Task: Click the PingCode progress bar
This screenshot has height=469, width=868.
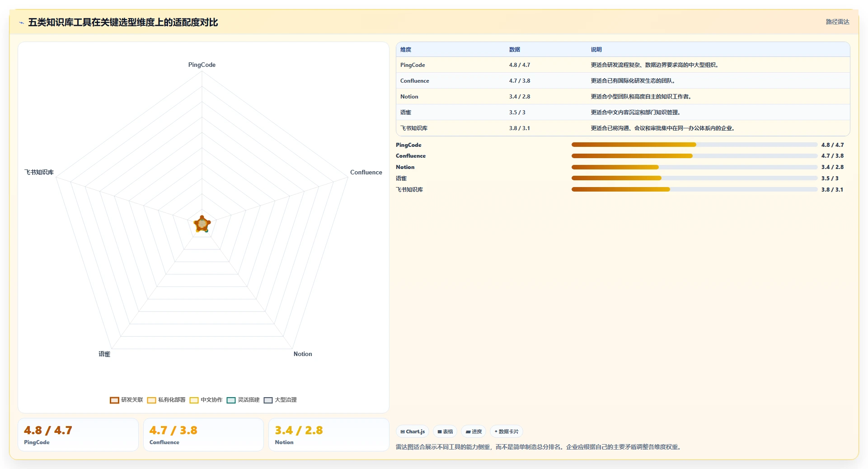Action: (694, 145)
